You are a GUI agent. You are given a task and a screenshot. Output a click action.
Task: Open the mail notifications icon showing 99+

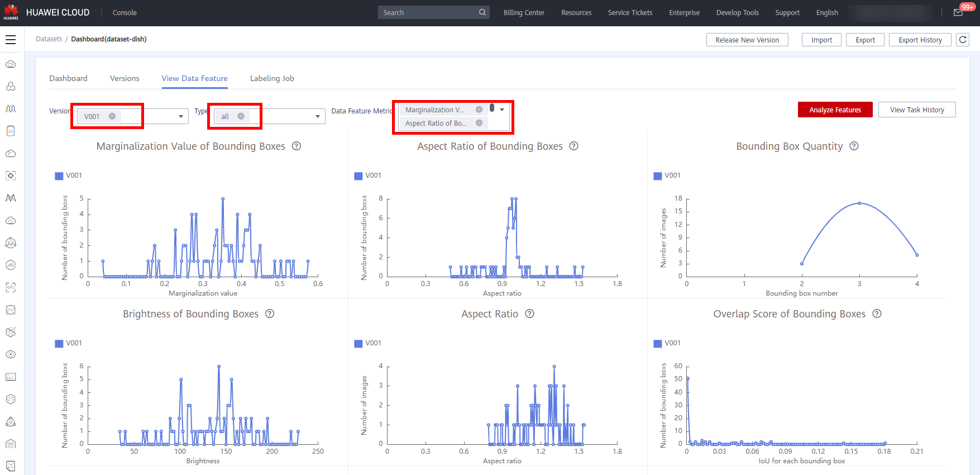(x=958, y=12)
